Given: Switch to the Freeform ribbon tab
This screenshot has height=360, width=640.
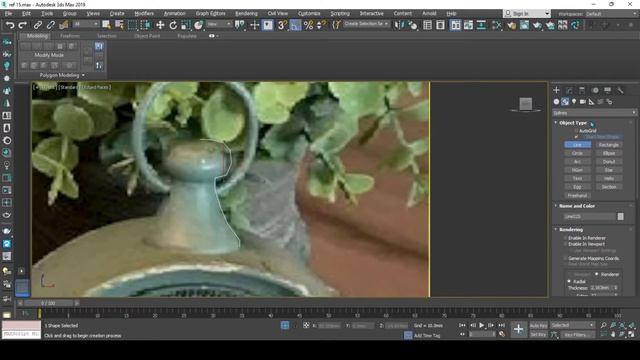Looking at the screenshot, I should pos(70,36).
